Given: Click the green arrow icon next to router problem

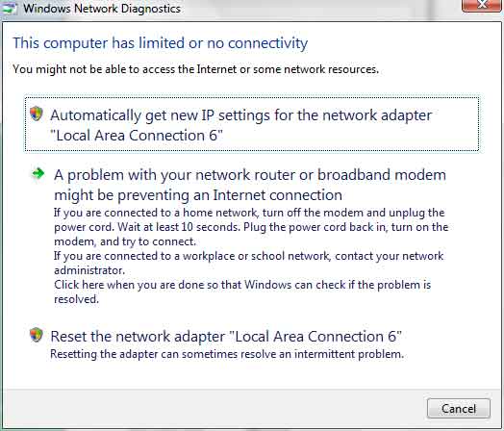Looking at the screenshot, I should [x=38, y=174].
